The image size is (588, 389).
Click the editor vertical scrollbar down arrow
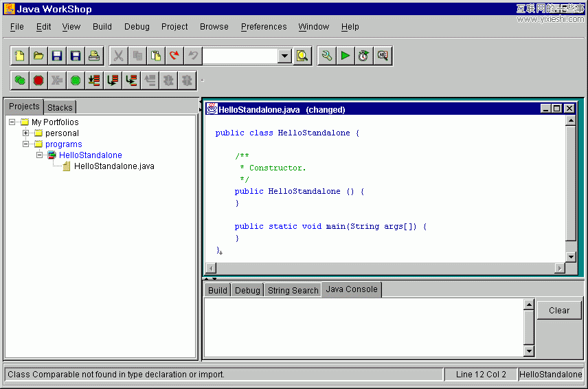570,256
